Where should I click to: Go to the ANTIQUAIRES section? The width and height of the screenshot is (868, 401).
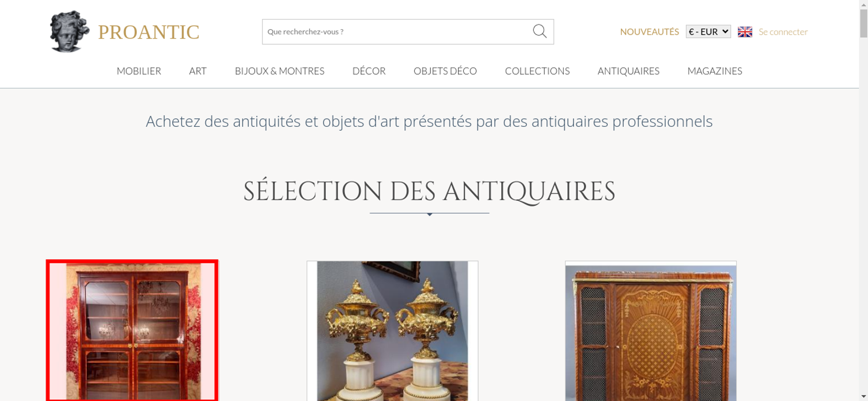[628, 71]
